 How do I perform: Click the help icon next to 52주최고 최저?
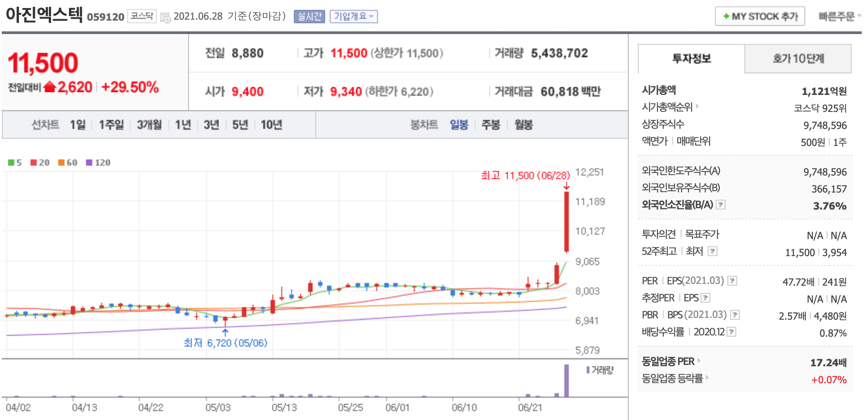click(713, 251)
